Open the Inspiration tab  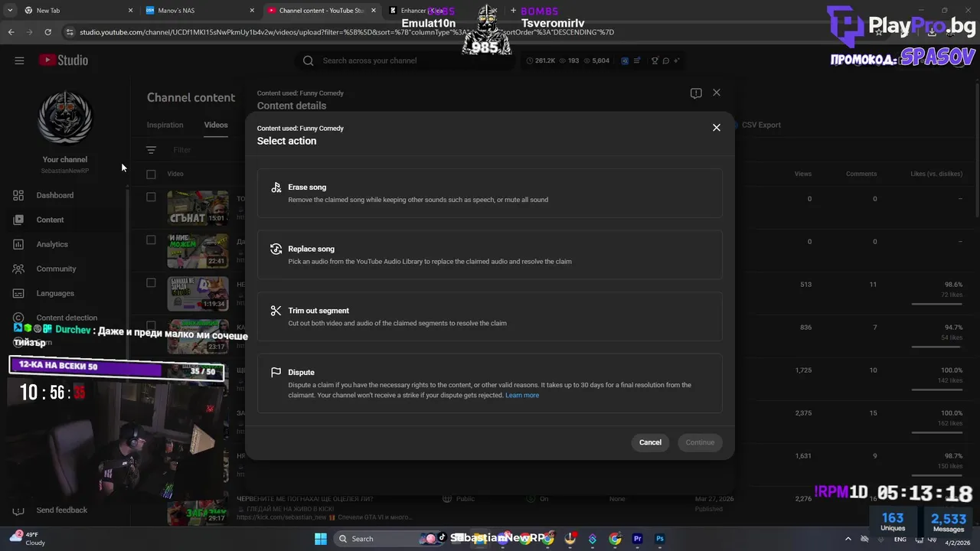pyautogui.click(x=165, y=125)
